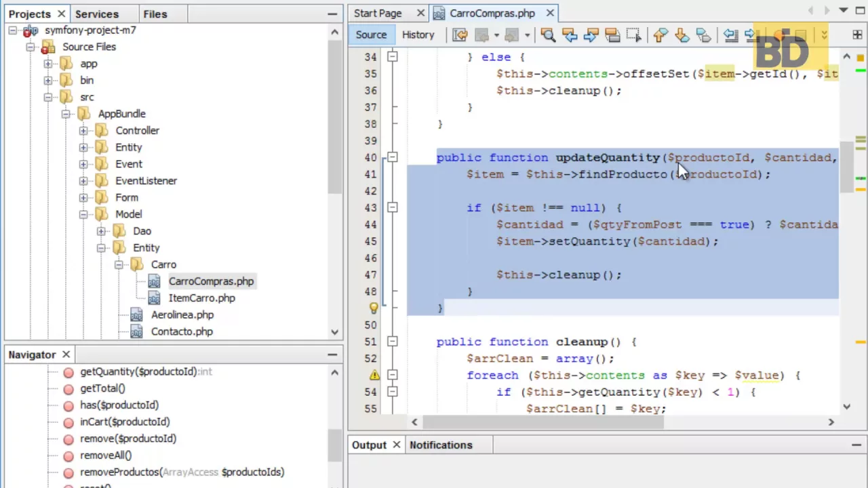
Task: Close the Start Page tab
Action: click(420, 13)
